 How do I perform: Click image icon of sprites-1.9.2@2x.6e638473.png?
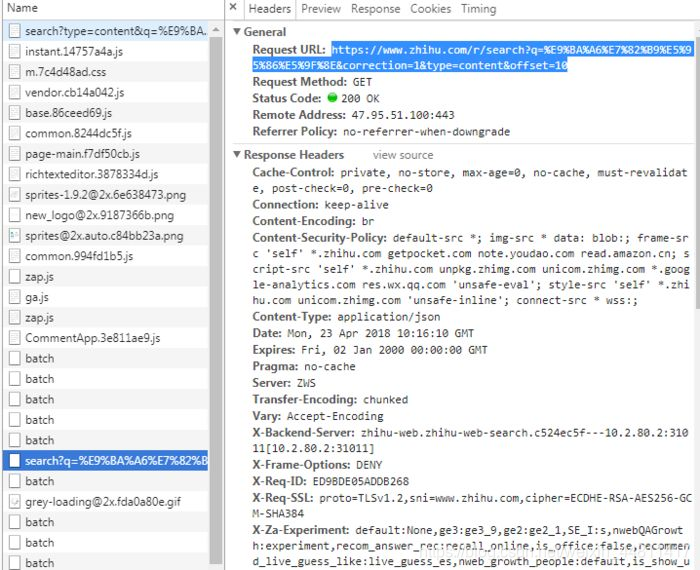click(x=15, y=195)
